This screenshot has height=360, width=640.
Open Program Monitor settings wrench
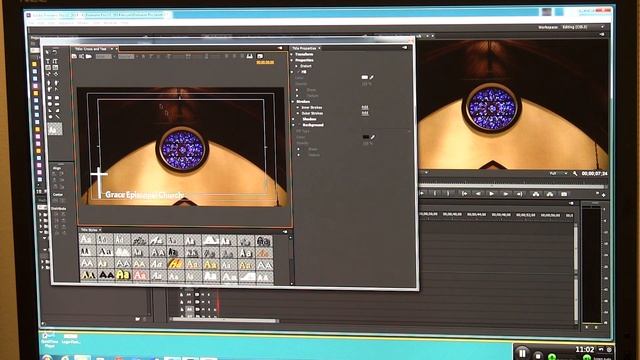(575, 173)
